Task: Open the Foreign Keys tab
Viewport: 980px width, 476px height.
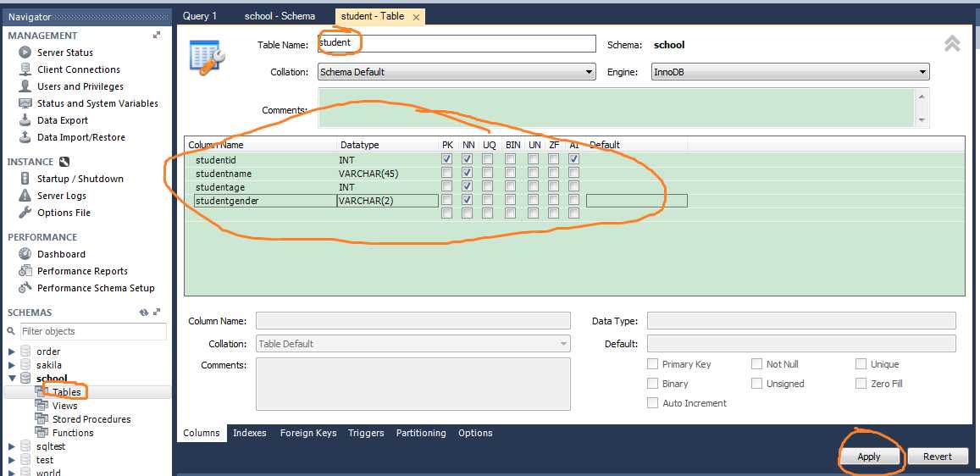Action: (308, 433)
